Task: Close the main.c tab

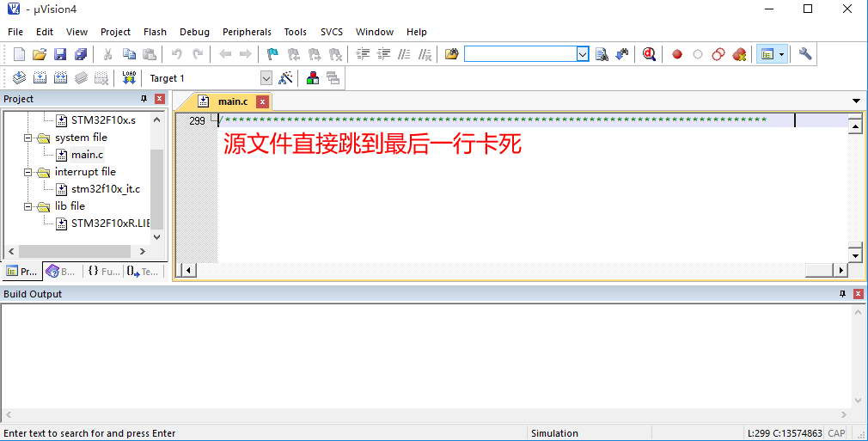Action: 262,102
